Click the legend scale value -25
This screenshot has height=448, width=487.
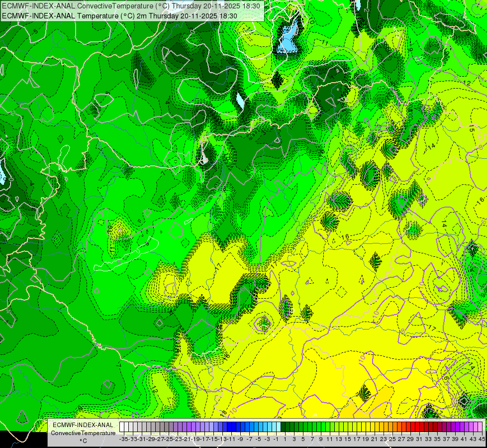(x=169, y=440)
